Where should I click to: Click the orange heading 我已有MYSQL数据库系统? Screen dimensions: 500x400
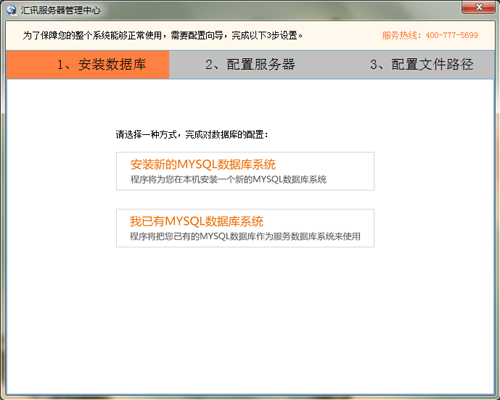[197, 221]
